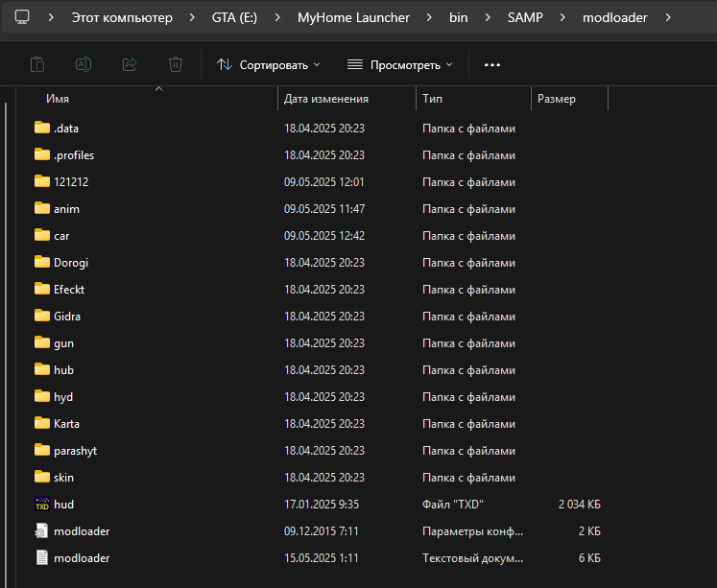Select the Dorogi folder name
The width and height of the screenshot is (717, 588).
click(x=71, y=263)
